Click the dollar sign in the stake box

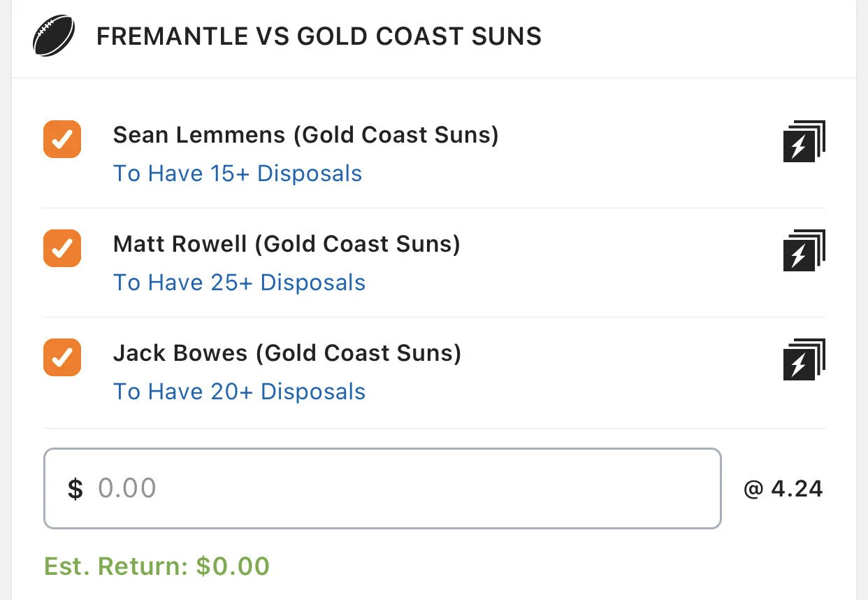[x=75, y=489]
